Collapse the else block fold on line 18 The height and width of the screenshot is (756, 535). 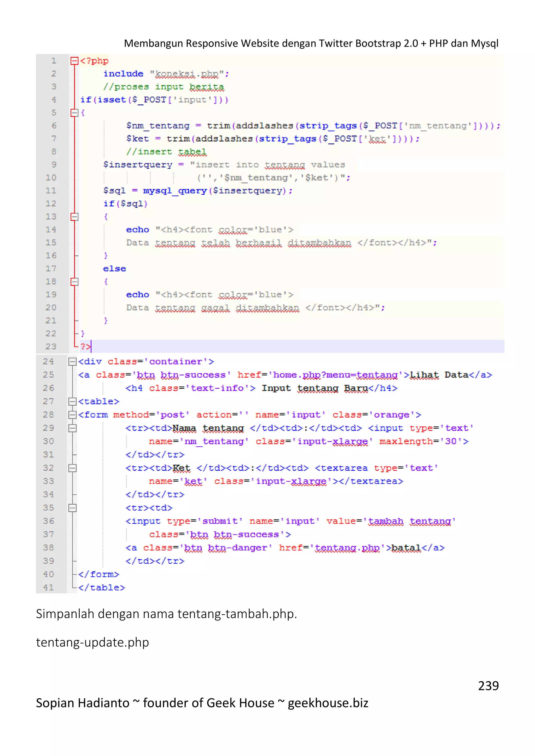[74, 281]
